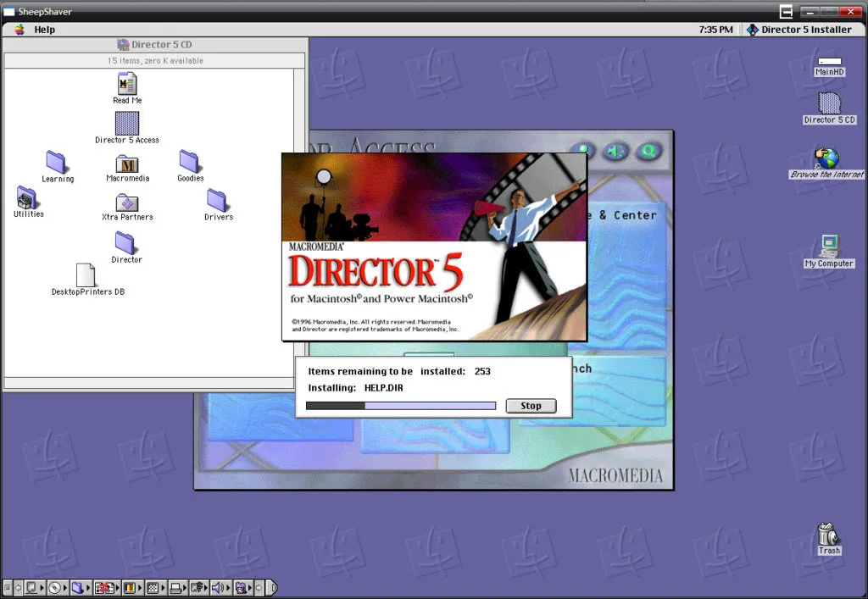868x599 pixels.
Task: Expand the printer module arrow in Control Strip
Action: click(185, 587)
